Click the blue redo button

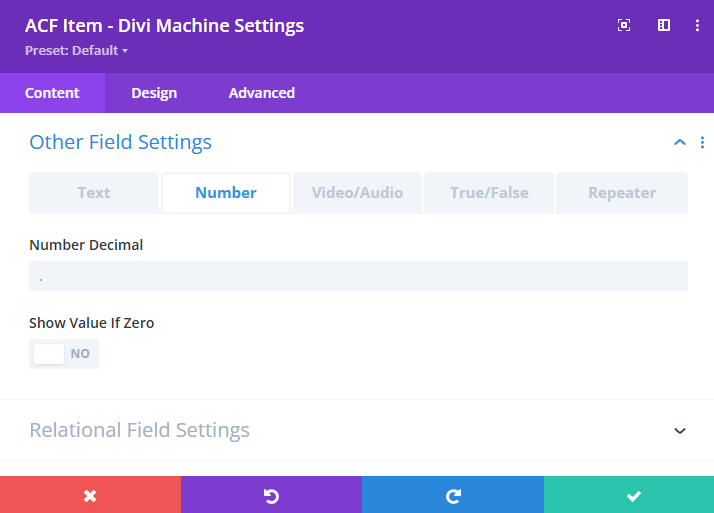[453, 495]
